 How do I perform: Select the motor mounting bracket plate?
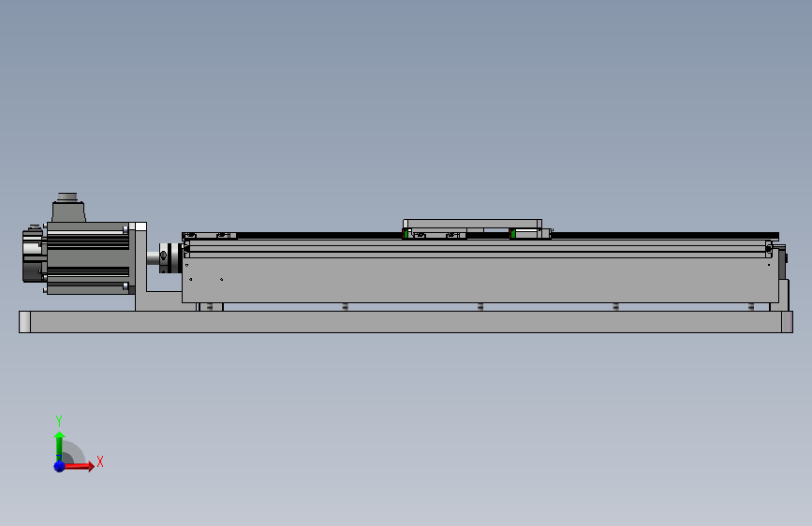click(140, 267)
